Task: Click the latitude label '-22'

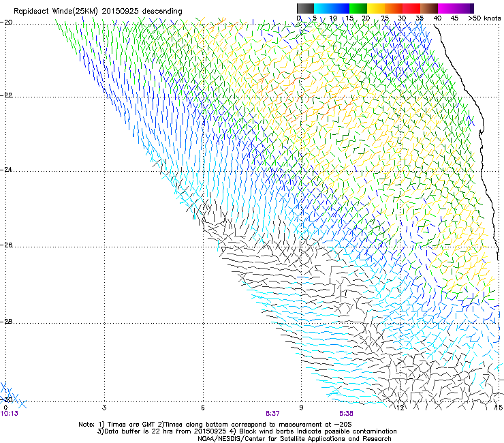Action: (x=6, y=95)
